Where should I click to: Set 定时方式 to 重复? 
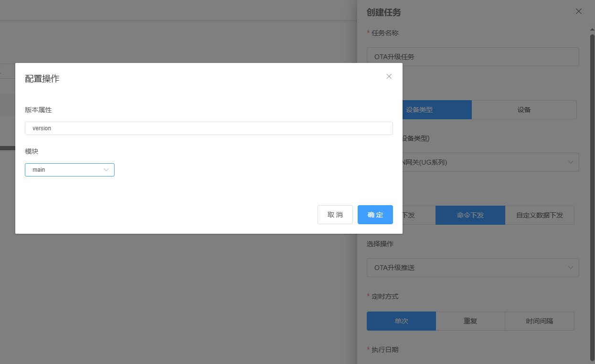[x=470, y=321]
